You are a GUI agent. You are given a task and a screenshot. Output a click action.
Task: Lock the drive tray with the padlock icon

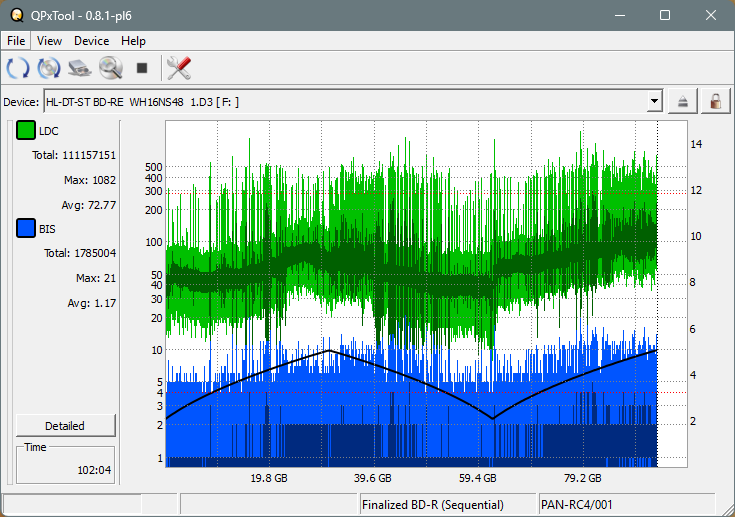pyautogui.click(x=715, y=101)
